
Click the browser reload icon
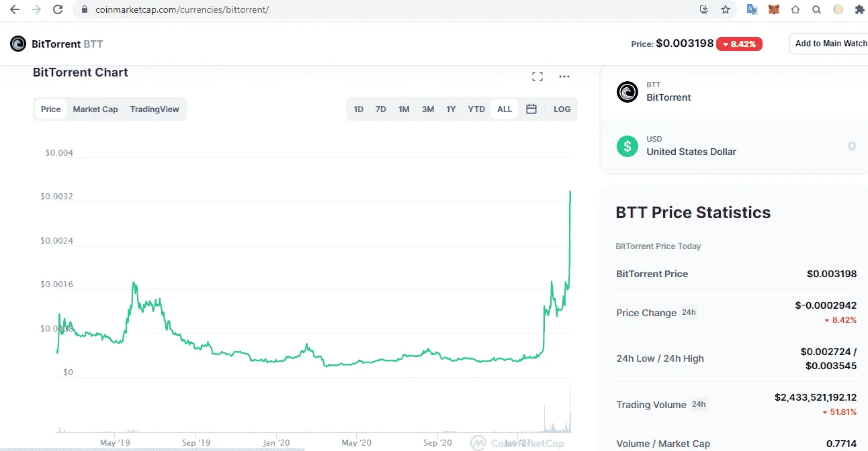click(x=58, y=9)
